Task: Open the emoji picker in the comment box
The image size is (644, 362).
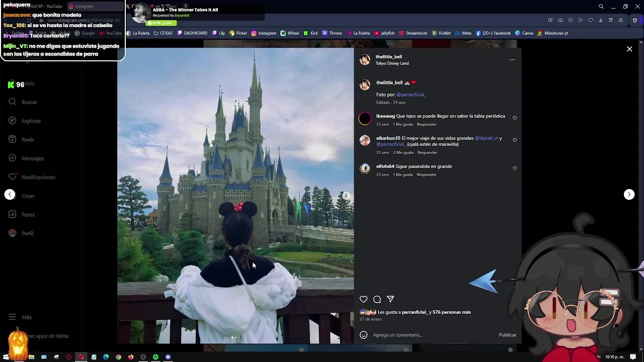Action: click(x=363, y=335)
